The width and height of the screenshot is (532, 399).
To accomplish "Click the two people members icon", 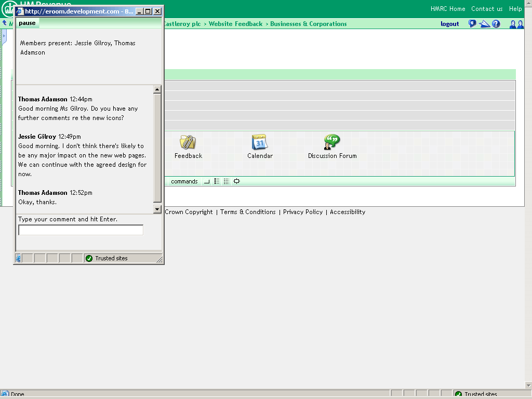I will 516,24.
